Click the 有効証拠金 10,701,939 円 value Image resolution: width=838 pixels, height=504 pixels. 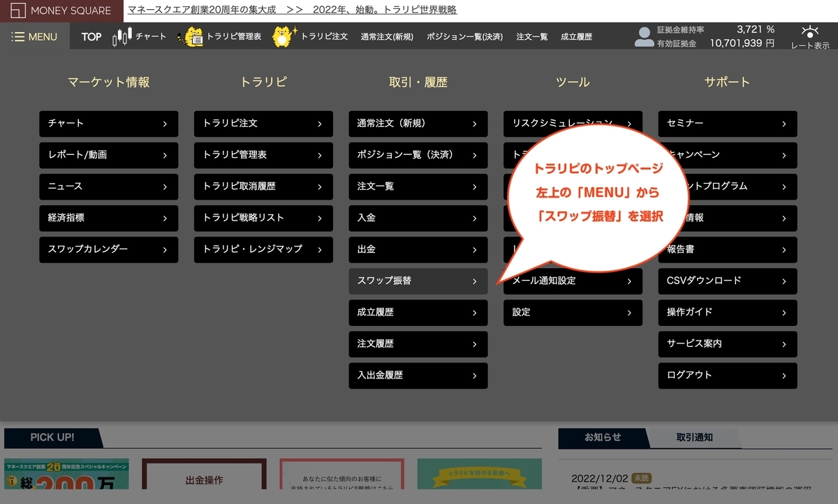click(x=742, y=43)
